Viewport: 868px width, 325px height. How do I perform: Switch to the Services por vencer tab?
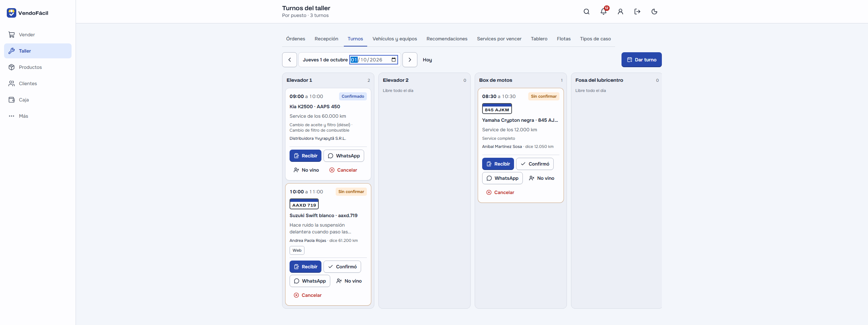[x=499, y=39]
